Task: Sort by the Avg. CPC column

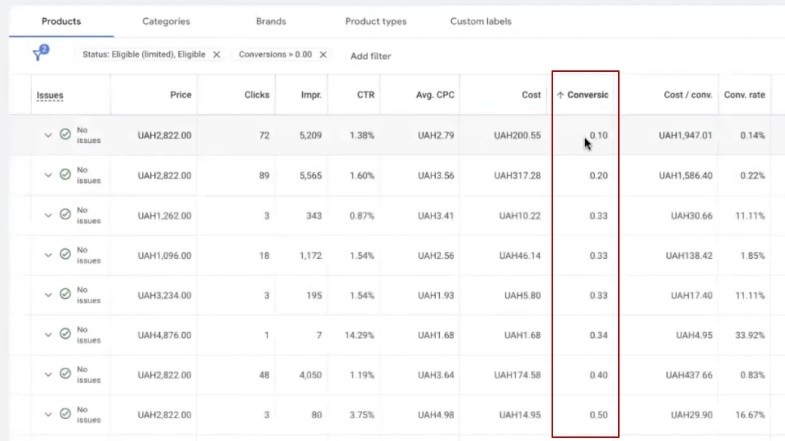Action: pyautogui.click(x=436, y=95)
